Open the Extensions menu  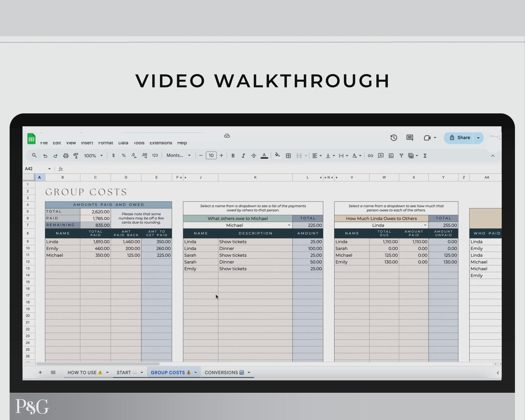pos(161,143)
